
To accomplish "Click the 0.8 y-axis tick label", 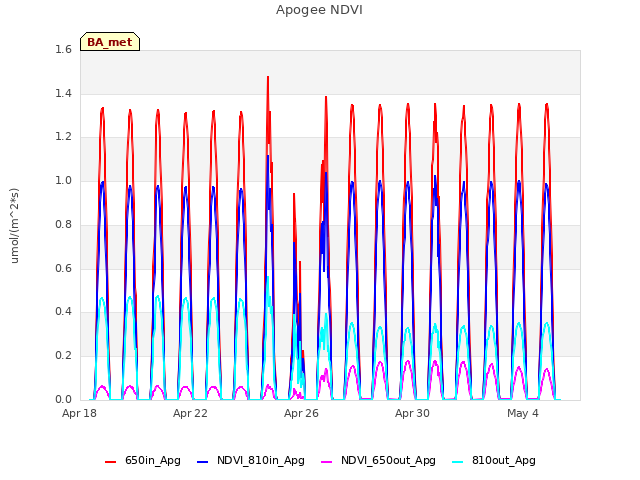I will [x=63, y=224].
